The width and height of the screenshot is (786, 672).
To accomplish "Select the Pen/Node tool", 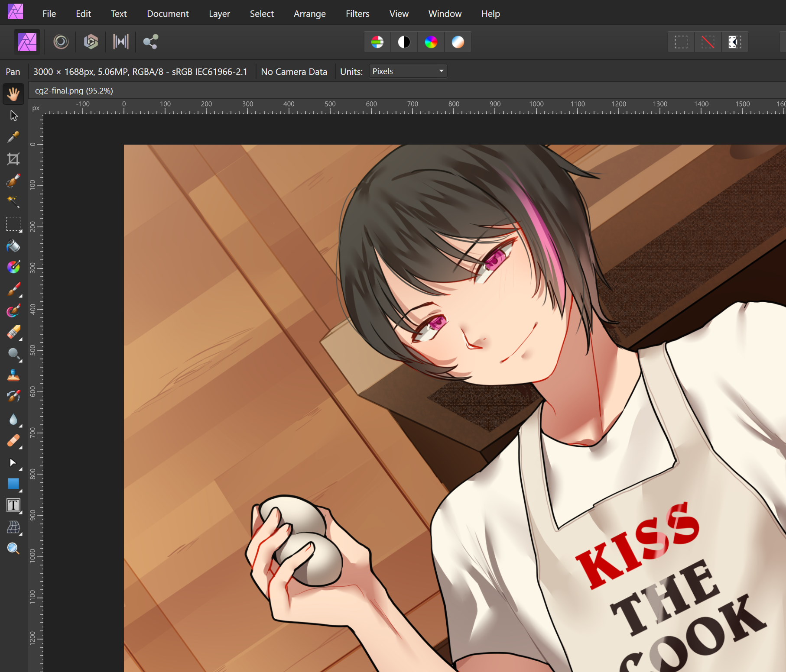I will coord(13,463).
